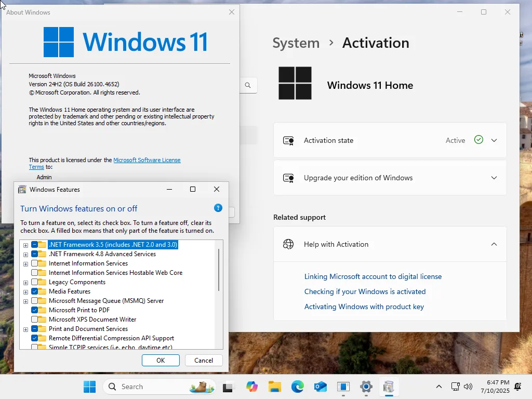Expand the MSMQ Server node
This screenshot has height=399, width=532.
point(26,301)
